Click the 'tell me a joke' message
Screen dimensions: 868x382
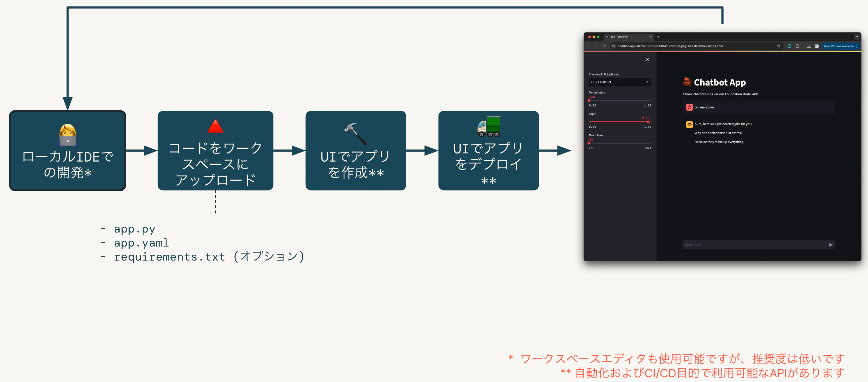704,107
